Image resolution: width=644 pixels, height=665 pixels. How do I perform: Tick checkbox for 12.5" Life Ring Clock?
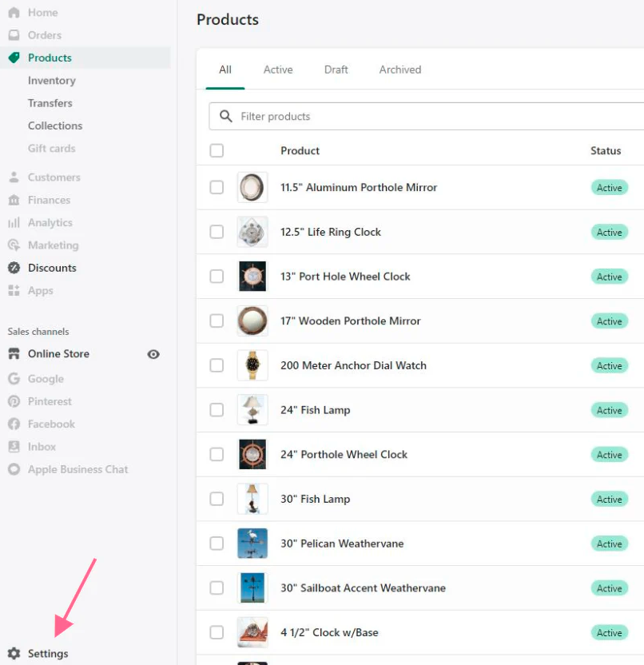pos(217,232)
